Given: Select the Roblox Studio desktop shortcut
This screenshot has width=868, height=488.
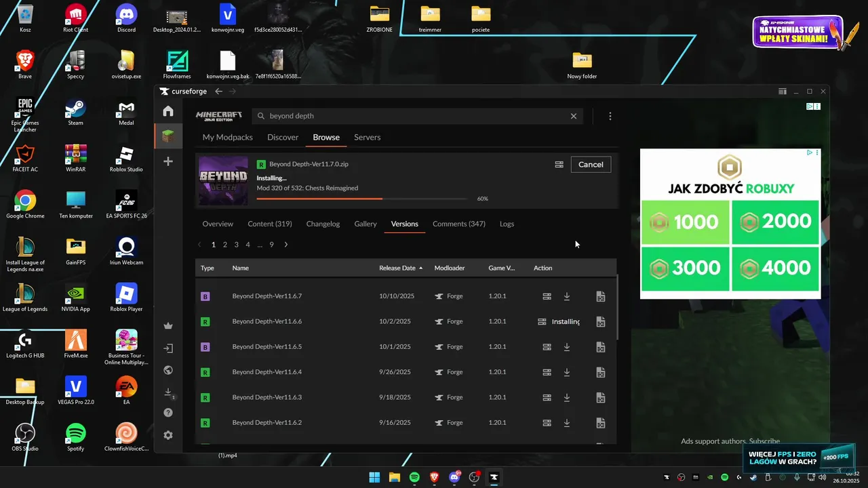Looking at the screenshot, I should (126, 159).
